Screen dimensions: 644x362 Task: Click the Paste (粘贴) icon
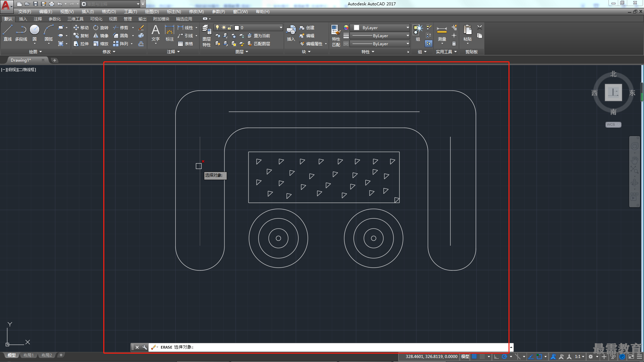pyautogui.click(x=468, y=33)
